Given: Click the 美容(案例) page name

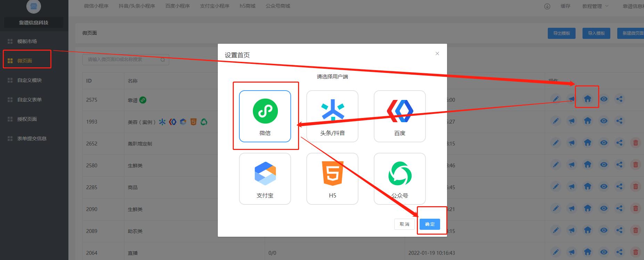Looking at the screenshot, I should pos(142,122).
